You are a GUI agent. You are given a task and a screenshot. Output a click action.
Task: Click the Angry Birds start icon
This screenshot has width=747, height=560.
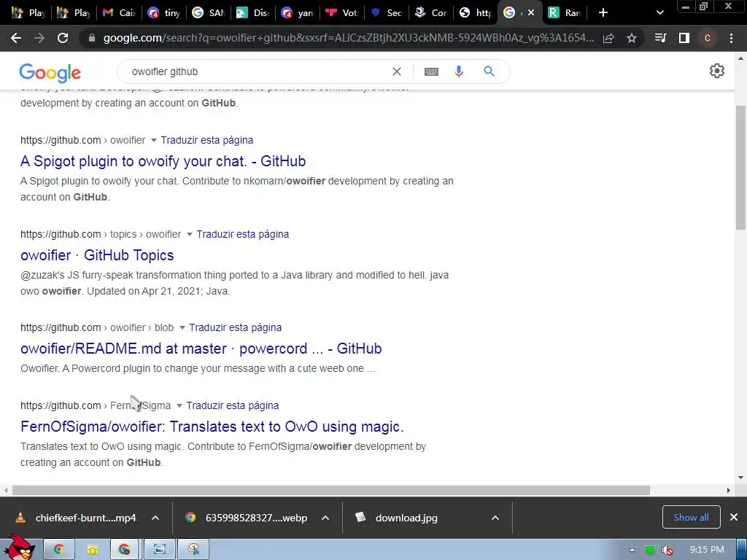[x=19, y=548]
